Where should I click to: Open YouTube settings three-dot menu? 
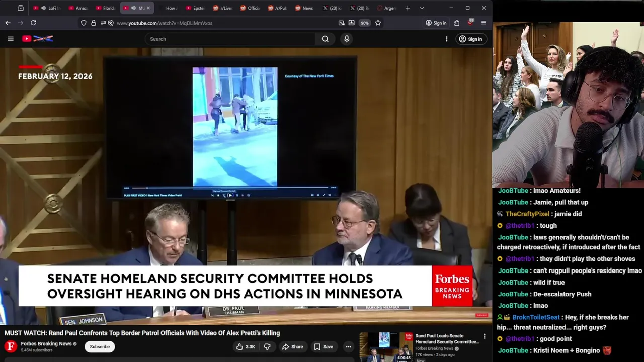[x=446, y=39]
